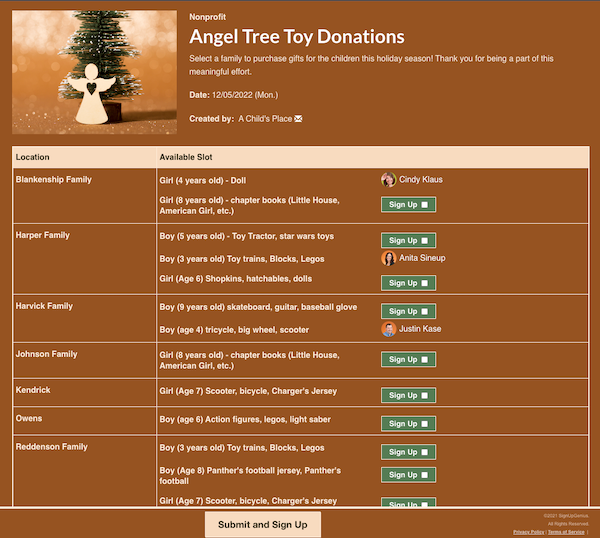Image resolution: width=600 pixels, height=538 pixels.
Task: Click the Submit and Sign Up button
Action: pos(263,525)
